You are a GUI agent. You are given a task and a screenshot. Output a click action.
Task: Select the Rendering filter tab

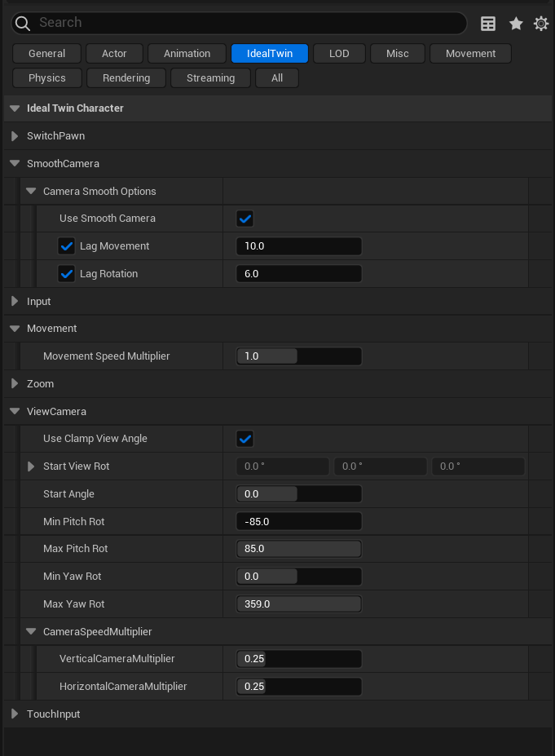(126, 78)
